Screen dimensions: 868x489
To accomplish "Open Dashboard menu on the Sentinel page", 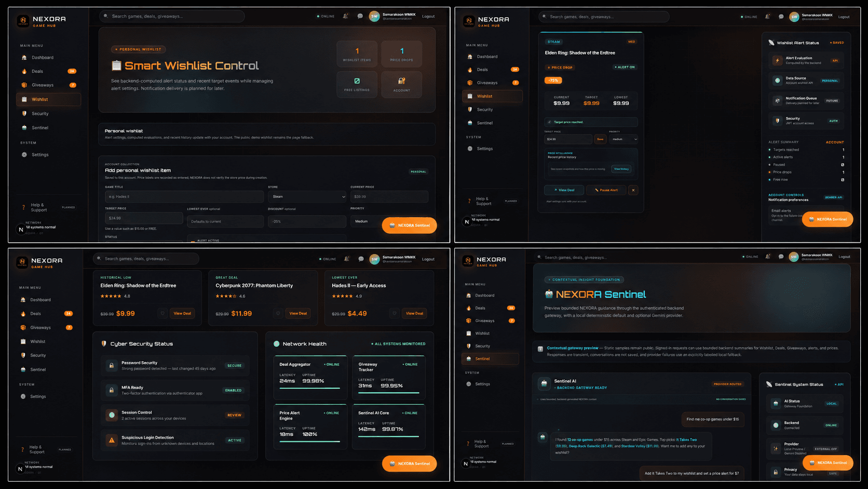I will tap(490, 295).
